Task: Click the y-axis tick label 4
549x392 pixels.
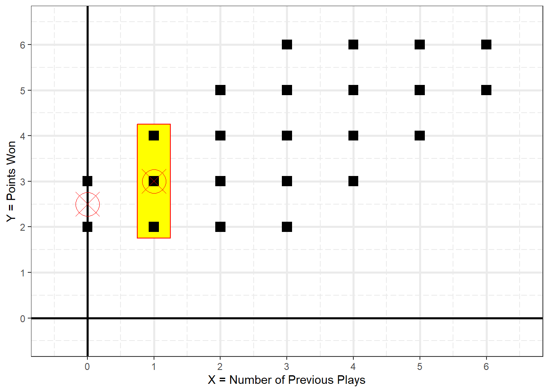Action: tap(23, 136)
